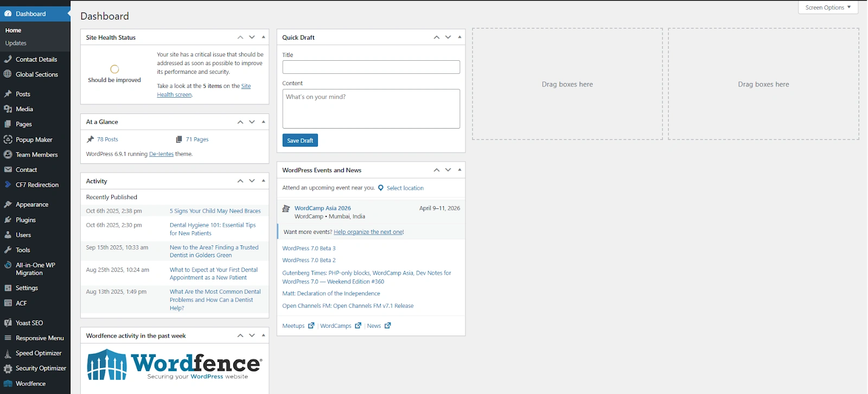Image resolution: width=868 pixels, height=394 pixels.
Task: Click the 71 Pages link
Action: tap(197, 139)
